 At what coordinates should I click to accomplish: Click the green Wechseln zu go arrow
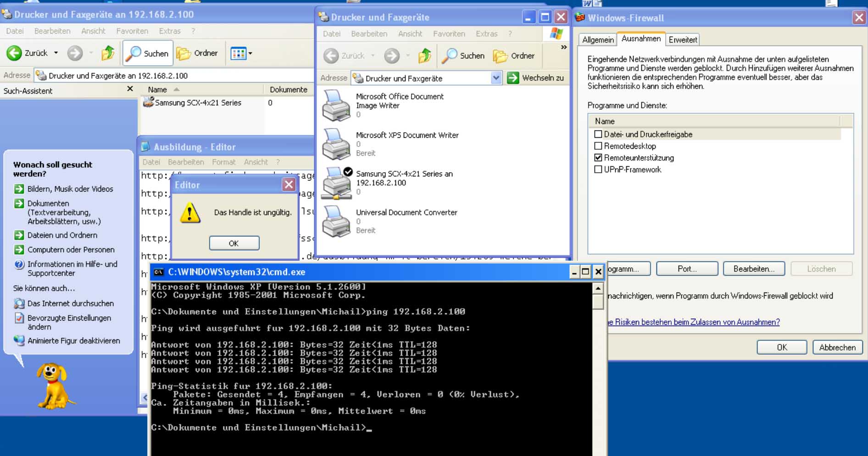coord(513,78)
